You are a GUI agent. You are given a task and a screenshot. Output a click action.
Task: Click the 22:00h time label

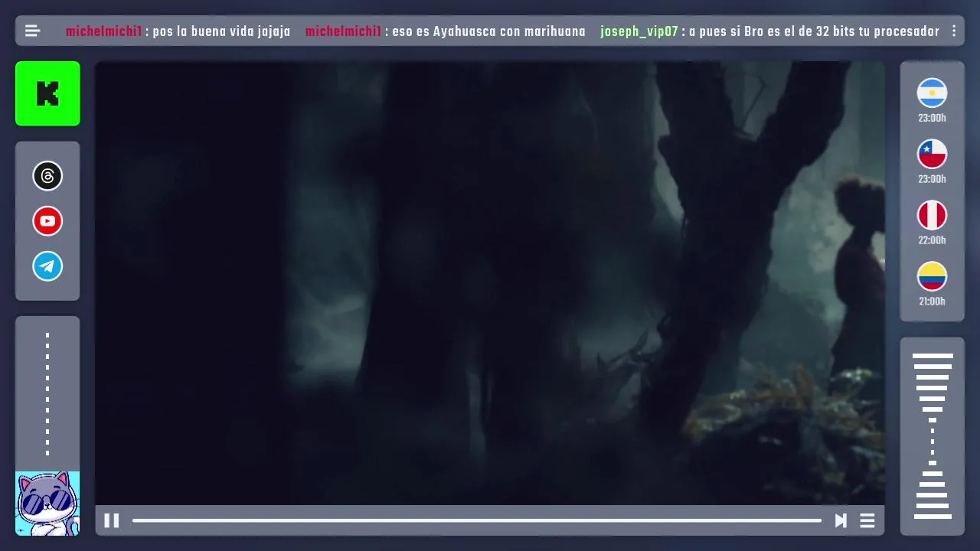tap(932, 240)
